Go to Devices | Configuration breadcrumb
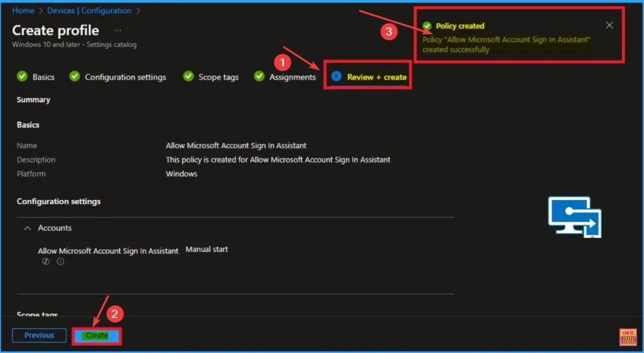 coord(89,11)
